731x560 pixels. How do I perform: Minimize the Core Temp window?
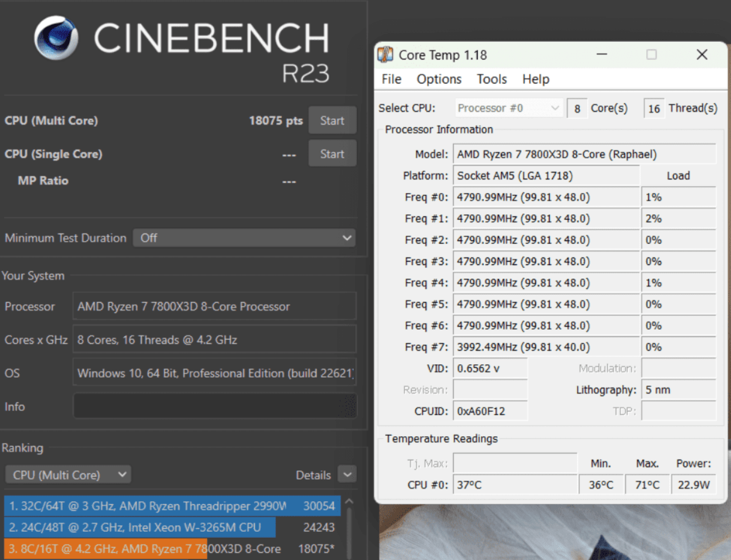602,55
